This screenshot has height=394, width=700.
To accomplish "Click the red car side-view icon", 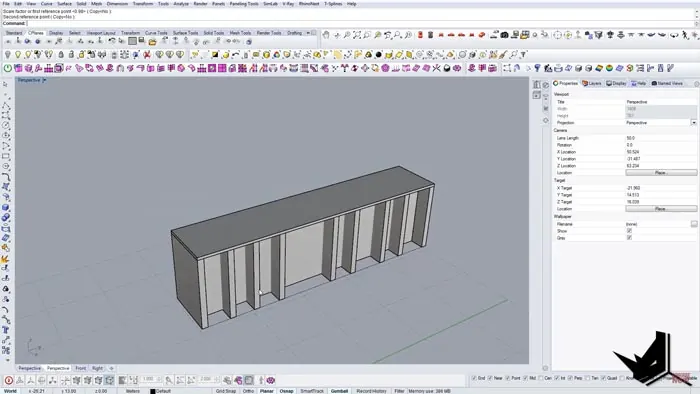I will 451,35.
